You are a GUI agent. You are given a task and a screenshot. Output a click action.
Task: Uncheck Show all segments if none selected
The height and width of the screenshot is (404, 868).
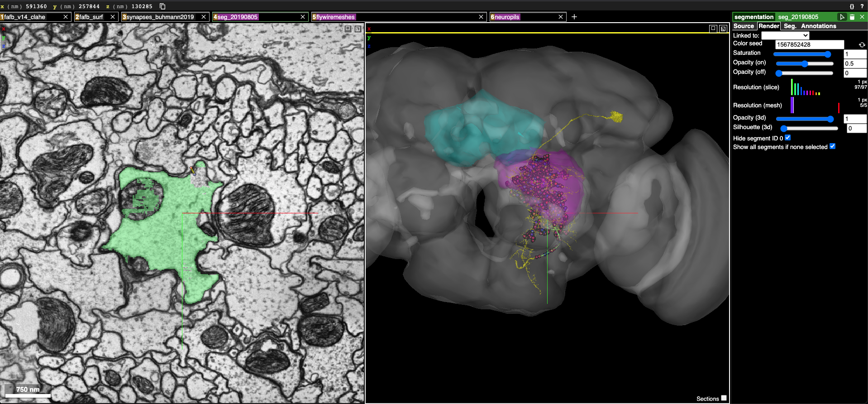(x=832, y=146)
